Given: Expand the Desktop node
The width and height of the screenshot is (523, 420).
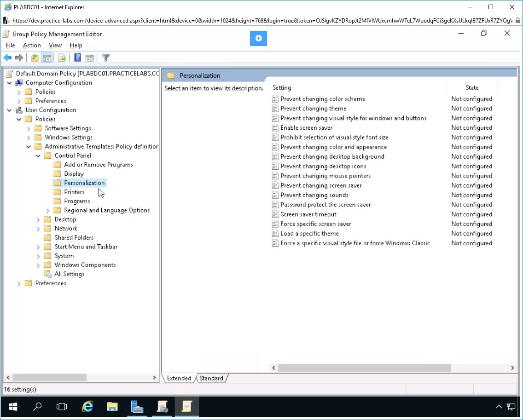Looking at the screenshot, I should (38, 220).
